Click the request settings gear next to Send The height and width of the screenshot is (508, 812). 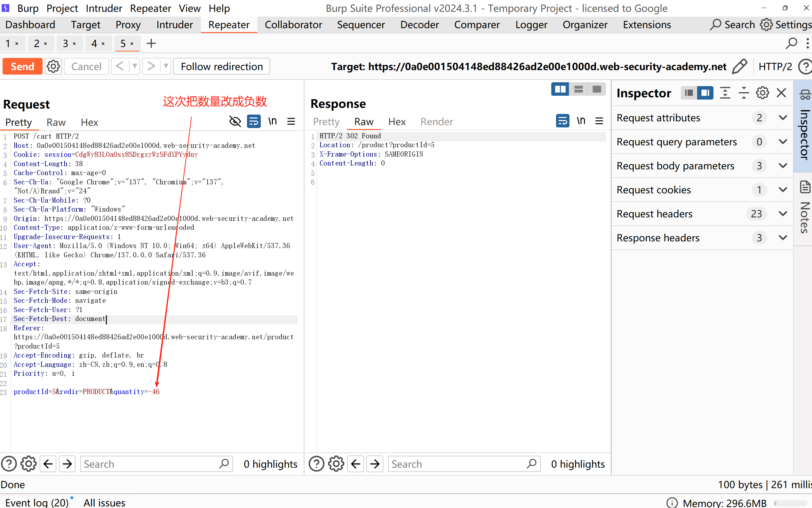click(x=53, y=66)
